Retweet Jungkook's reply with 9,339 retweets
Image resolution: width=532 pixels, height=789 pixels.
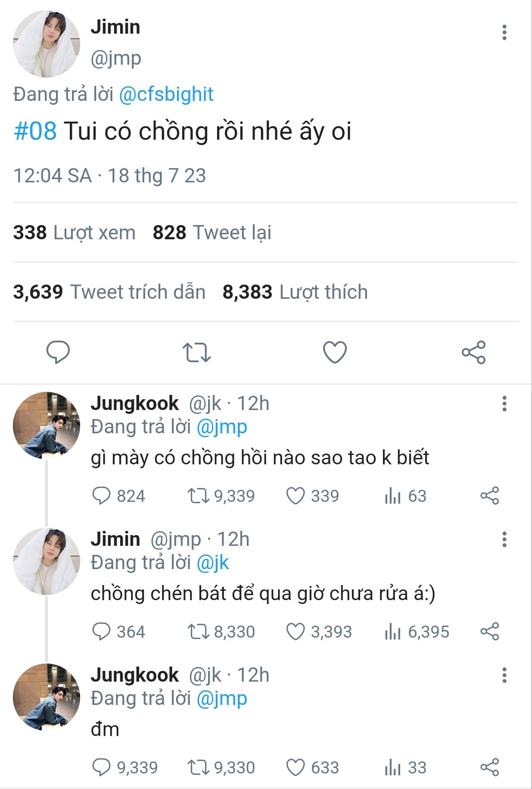click(x=198, y=496)
